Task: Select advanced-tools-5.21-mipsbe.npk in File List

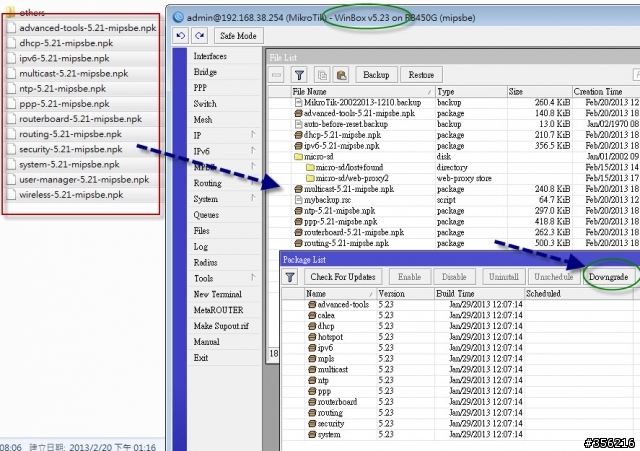Action: [454, 113]
